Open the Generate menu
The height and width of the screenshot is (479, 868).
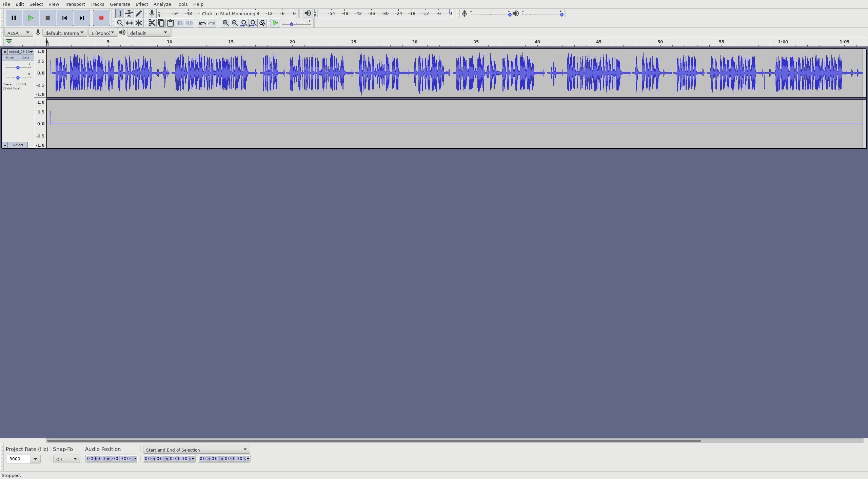[120, 4]
